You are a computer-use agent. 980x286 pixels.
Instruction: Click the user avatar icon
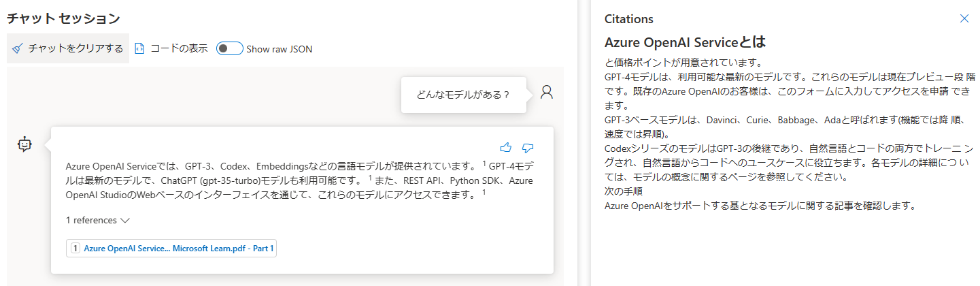click(547, 93)
